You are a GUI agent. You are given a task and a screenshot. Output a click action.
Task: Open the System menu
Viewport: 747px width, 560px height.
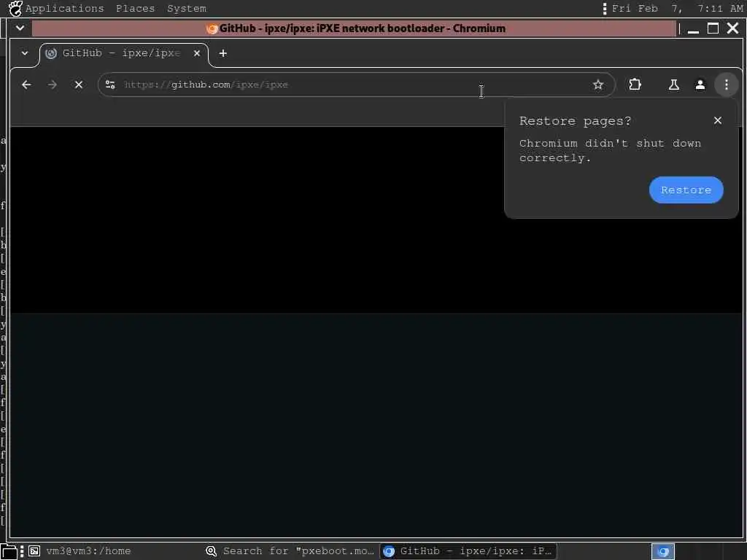[187, 9]
